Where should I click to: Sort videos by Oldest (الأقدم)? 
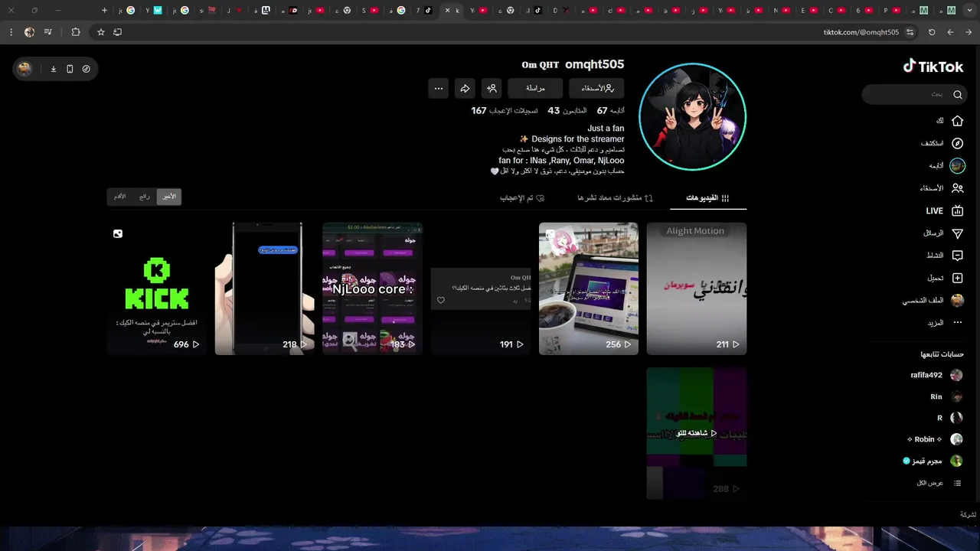pos(120,197)
